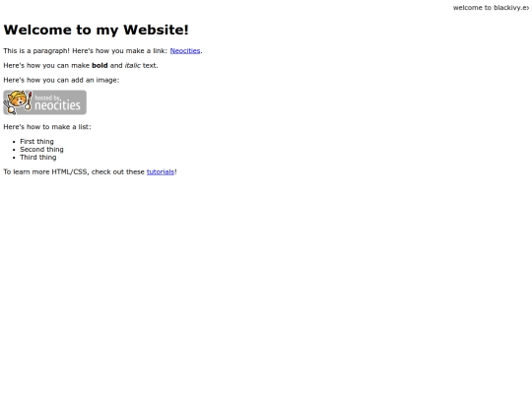Image resolution: width=532 pixels, height=399 pixels.
Task: Click the cat mascot in the badge
Action: (x=18, y=101)
